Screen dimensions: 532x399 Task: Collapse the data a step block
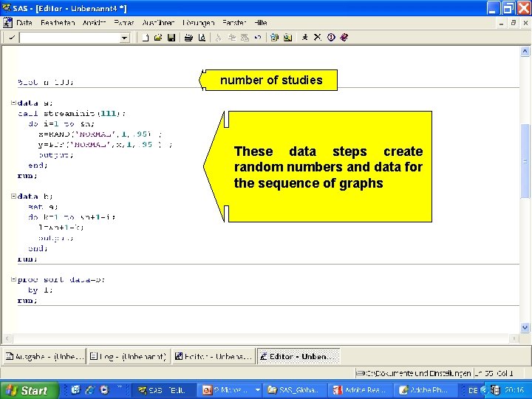(13, 103)
